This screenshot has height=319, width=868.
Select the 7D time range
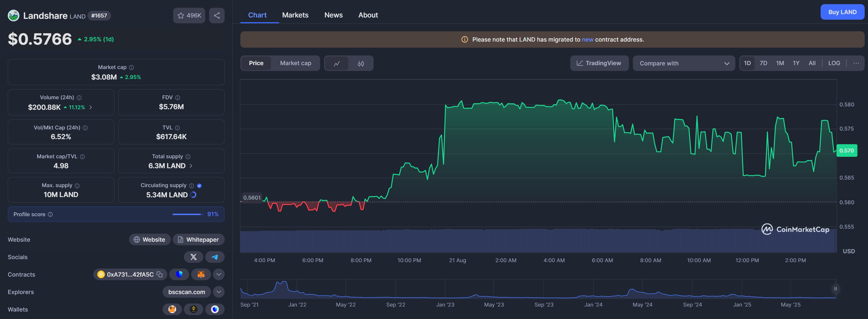763,63
